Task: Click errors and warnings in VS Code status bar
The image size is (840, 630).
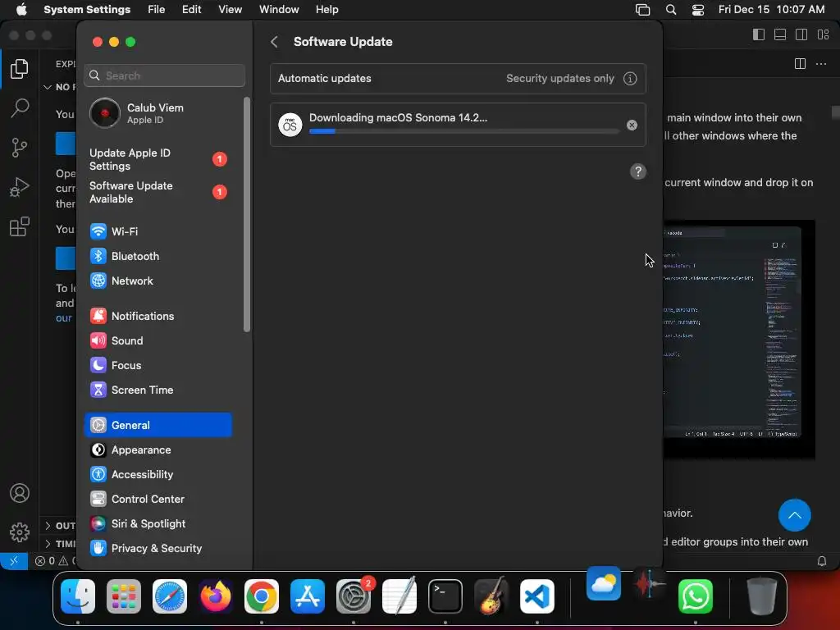Action: click(x=55, y=561)
